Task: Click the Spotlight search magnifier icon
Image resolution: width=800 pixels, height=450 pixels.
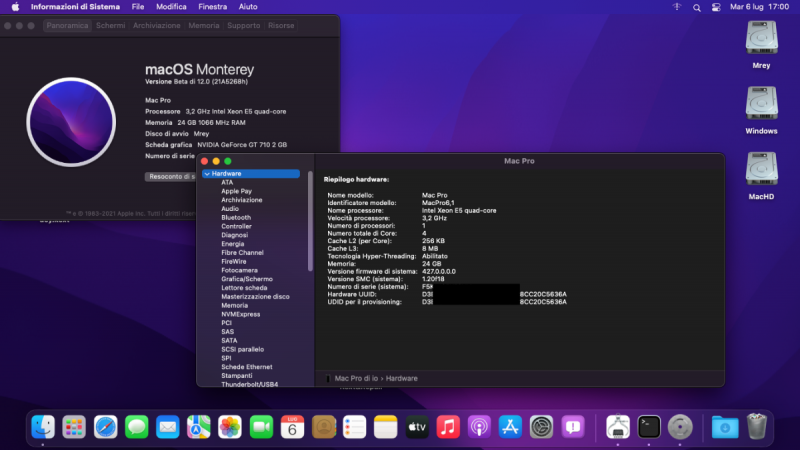Action: 696,7
